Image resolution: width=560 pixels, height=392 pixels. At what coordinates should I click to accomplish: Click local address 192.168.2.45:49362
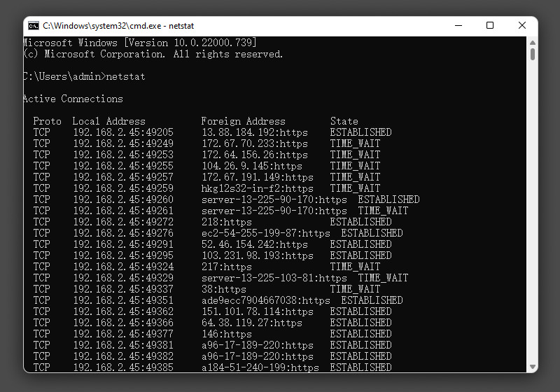click(x=123, y=311)
